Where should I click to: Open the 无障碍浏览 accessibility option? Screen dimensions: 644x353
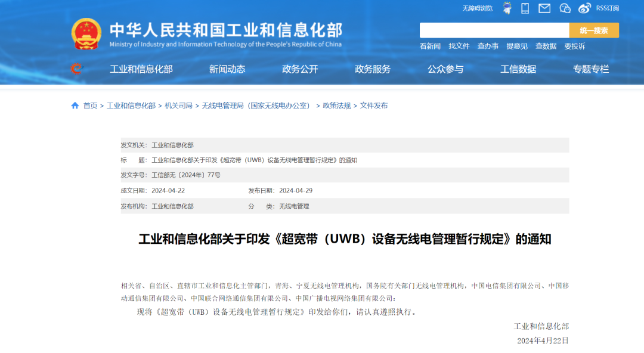pyautogui.click(x=477, y=8)
